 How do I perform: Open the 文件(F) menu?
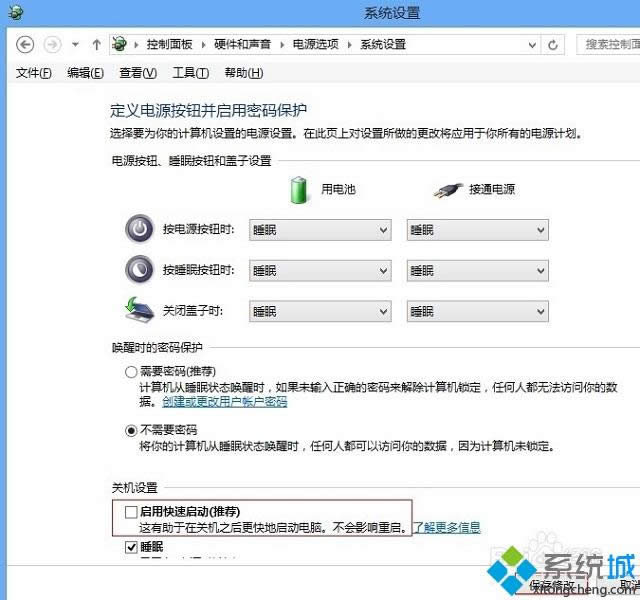pos(34,73)
